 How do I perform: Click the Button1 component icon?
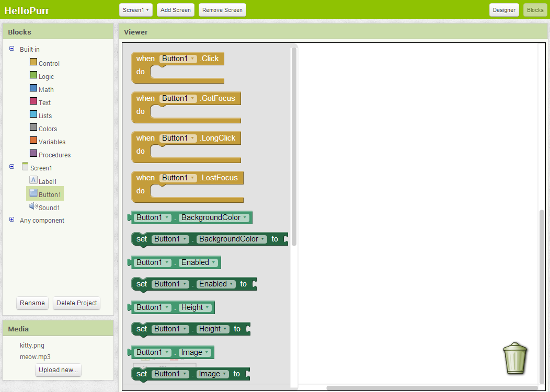(x=33, y=193)
